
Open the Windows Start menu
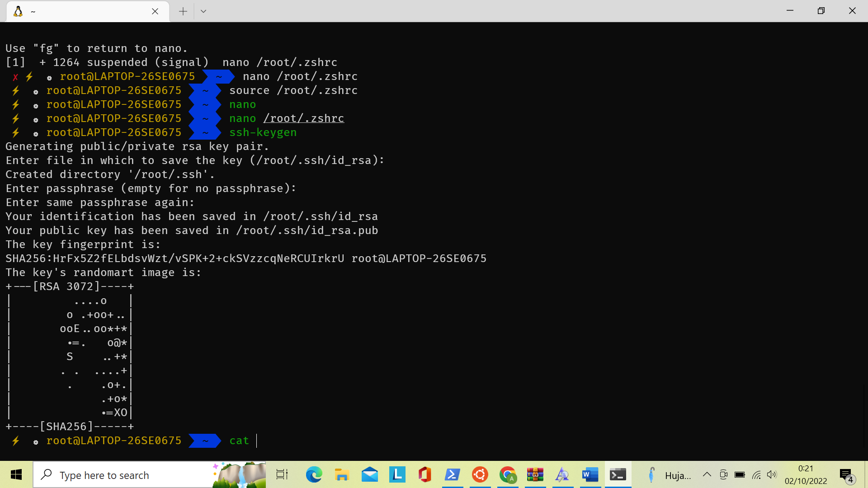click(16, 475)
